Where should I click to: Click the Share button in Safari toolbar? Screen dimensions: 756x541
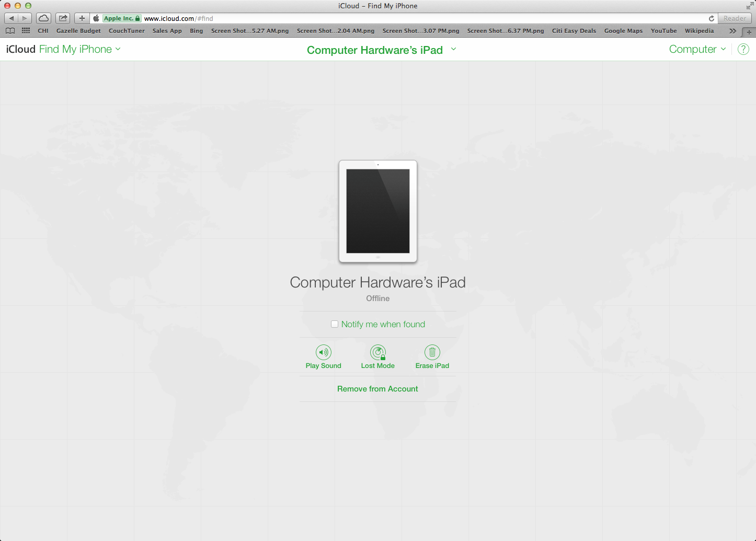63,18
